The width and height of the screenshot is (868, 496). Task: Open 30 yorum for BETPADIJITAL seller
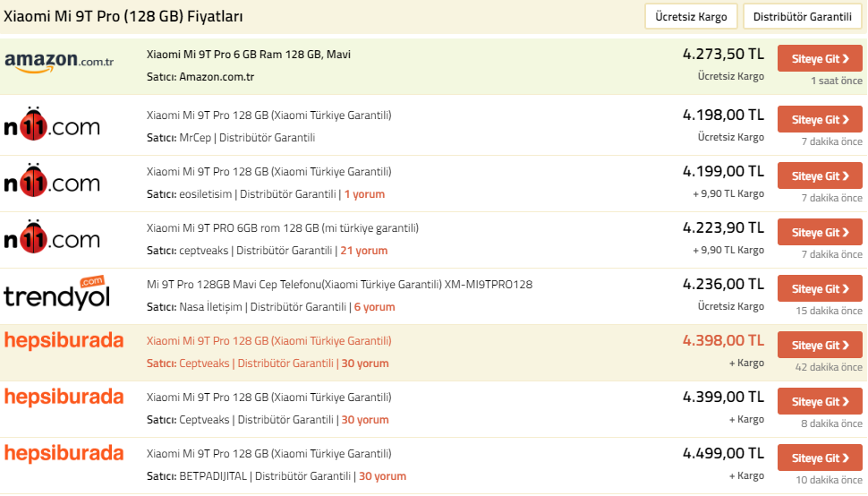382,476
